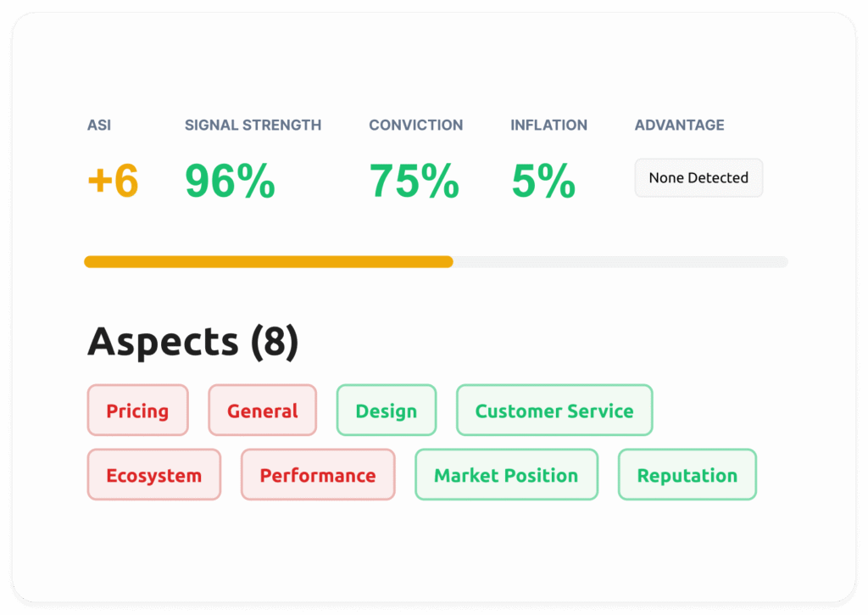Screen dimensions: 868x615
Task: Select the Ecosystem aspect tag
Action: tap(153, 475)
